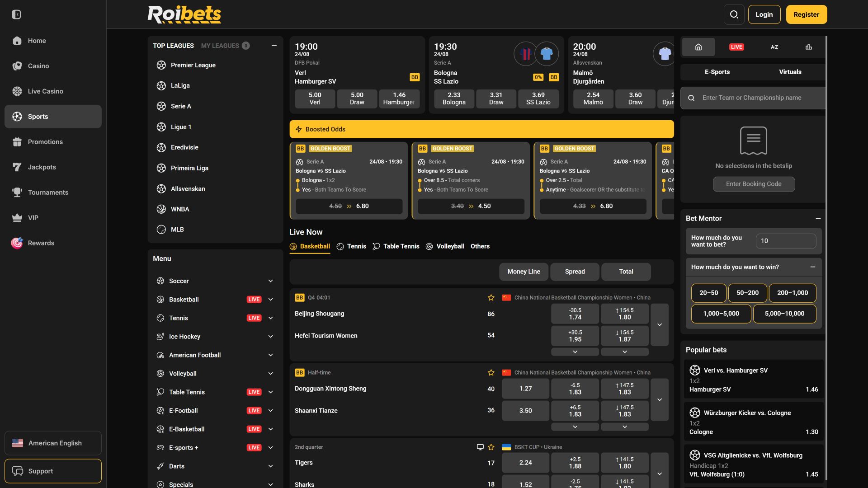The width and height of the screenshot is (868, 488).
Task: Select the 1,000–5,000 win range
Action: pos(721,314)
